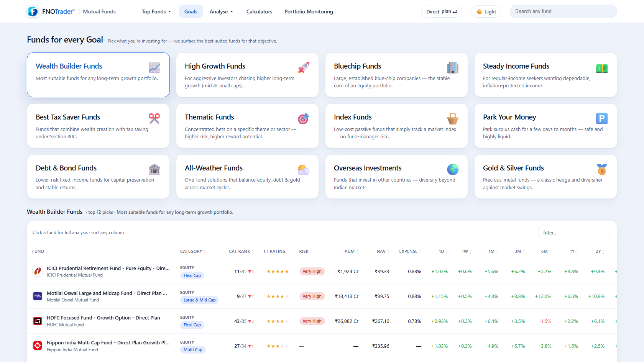Sort by RISK column header
Screen dimensions: 644x362
click(x=306, y=252)
